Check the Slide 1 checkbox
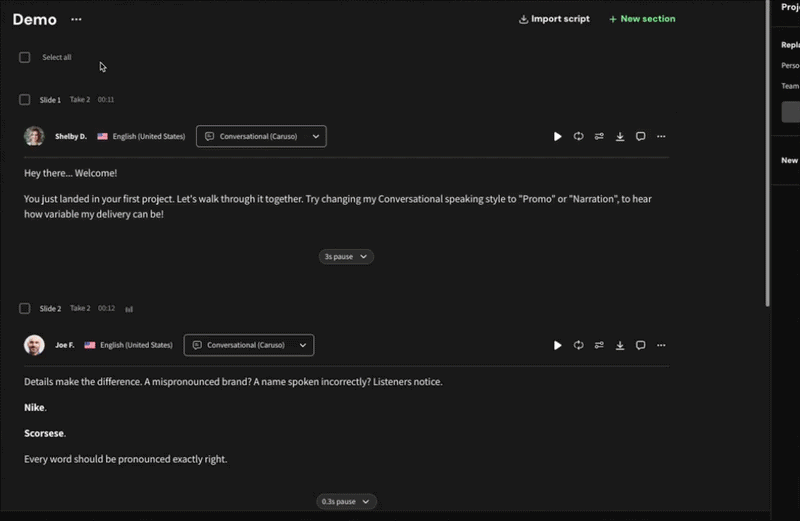This screenshot has height=521, width=800. pos(25,100)
